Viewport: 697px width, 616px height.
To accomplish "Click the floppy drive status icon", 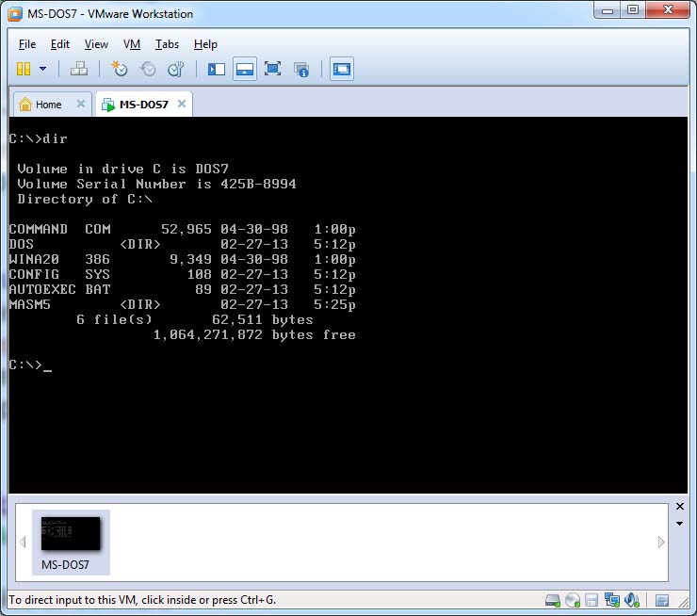I will (592, 600).
